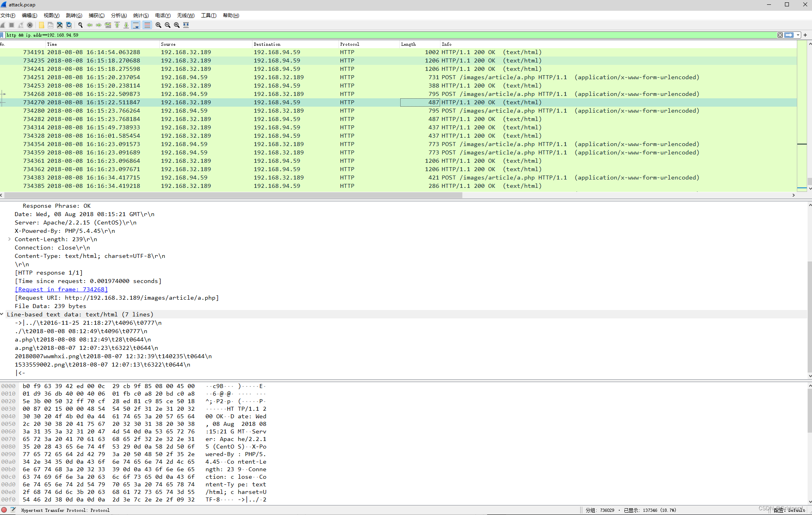Open the 工具(T) menu
Image resolution: width=812 pixels, height=515 pixels.
pyautogui.click(x=209, y=16)
